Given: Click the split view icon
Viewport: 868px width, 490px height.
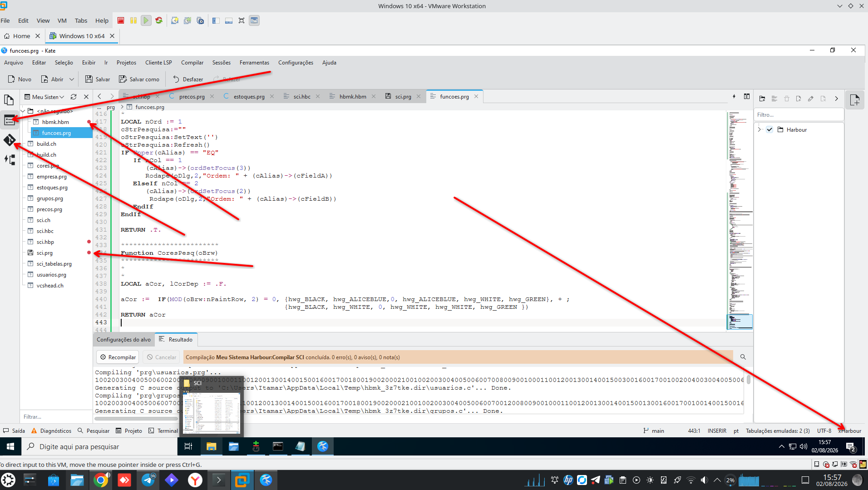Looking at the screenshot, I should [747, 96].
